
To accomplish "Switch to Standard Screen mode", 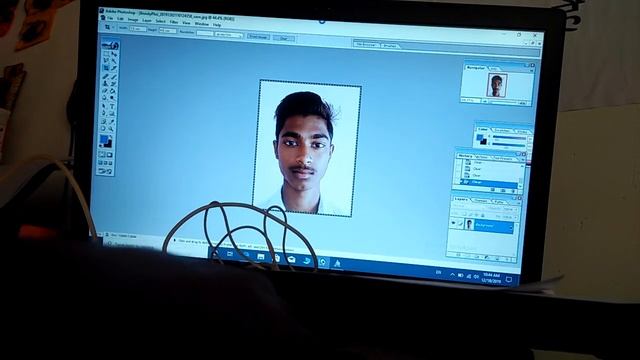I will [x=101, y=162].
